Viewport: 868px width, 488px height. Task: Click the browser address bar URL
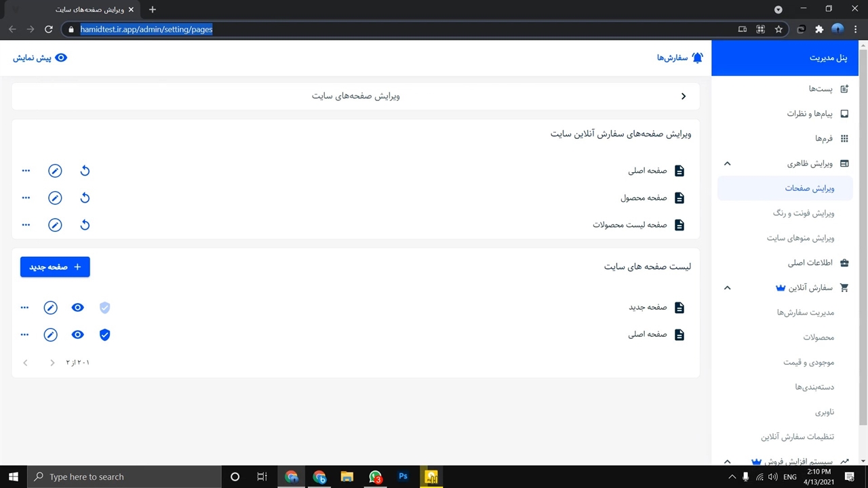tap(146, 29)
